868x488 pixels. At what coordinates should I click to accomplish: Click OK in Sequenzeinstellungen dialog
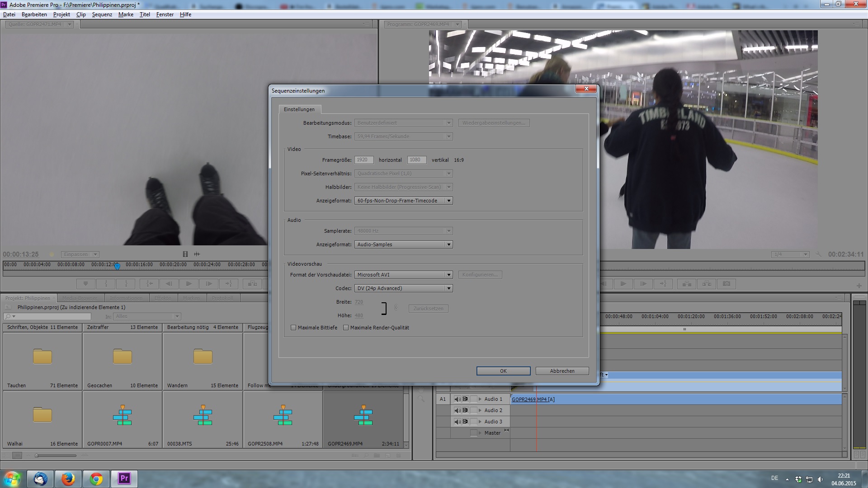(x=503, y=371)
